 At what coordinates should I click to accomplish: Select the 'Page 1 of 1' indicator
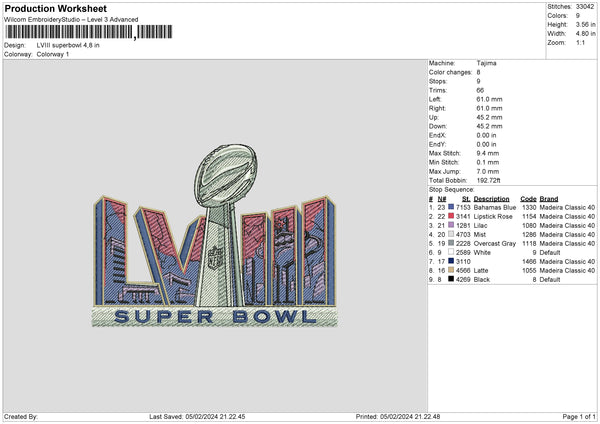[579, 416]
